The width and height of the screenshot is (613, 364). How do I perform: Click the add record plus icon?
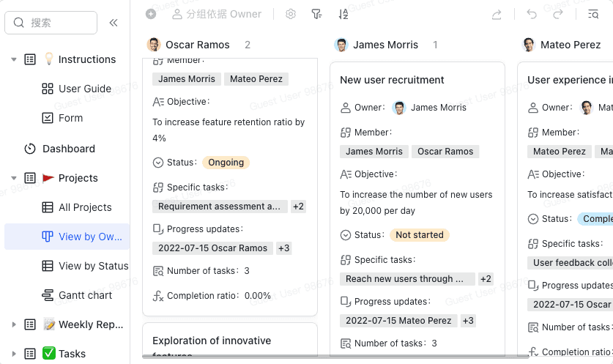[151, 14]
